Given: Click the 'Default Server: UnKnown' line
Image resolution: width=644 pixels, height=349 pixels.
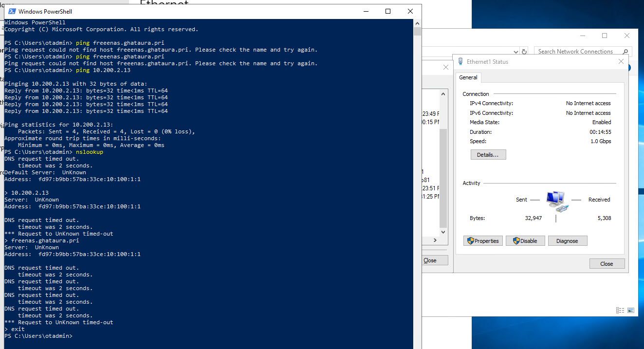Looking at the screenshot, I should click(45, 172).
